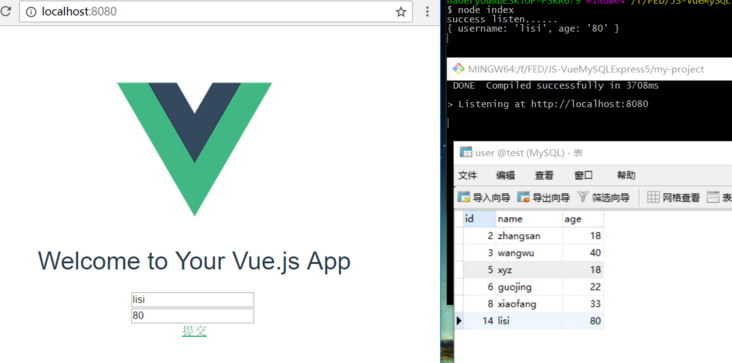Image resolution: width=732 pixels, height=363 pixels.
Task: Open 筛选向导 filter wizard
Action: [x=604, y=197]
